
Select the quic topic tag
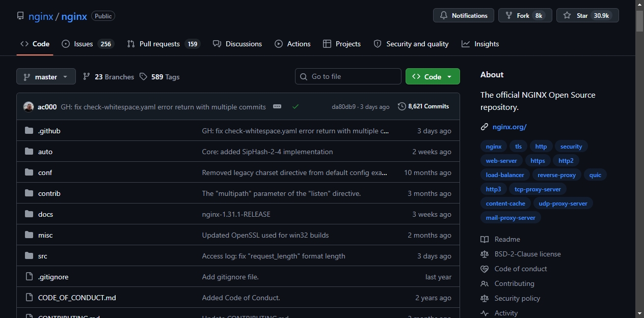click(x=595, y=175)
